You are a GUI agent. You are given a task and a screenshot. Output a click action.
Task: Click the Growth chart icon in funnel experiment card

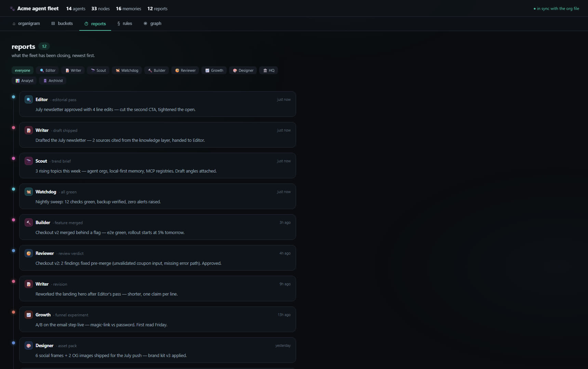coord(29,315)
